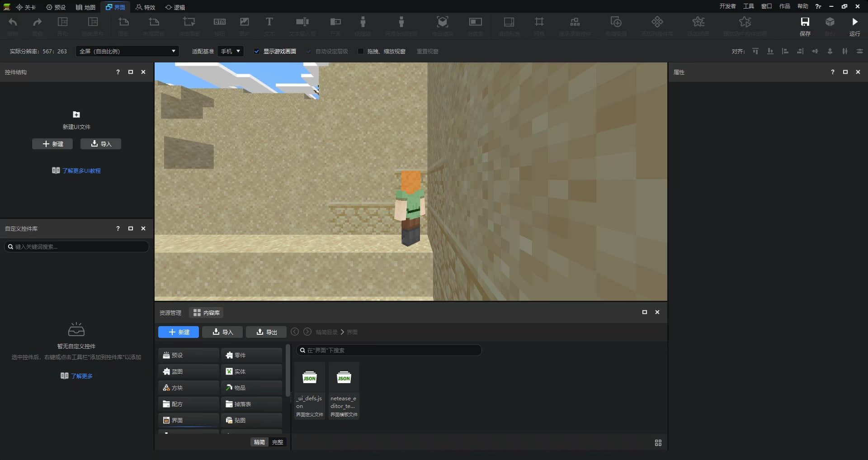Click the align right icon
Image resolution: width=868 pixels, height=460 pixels.
[800, 51]
